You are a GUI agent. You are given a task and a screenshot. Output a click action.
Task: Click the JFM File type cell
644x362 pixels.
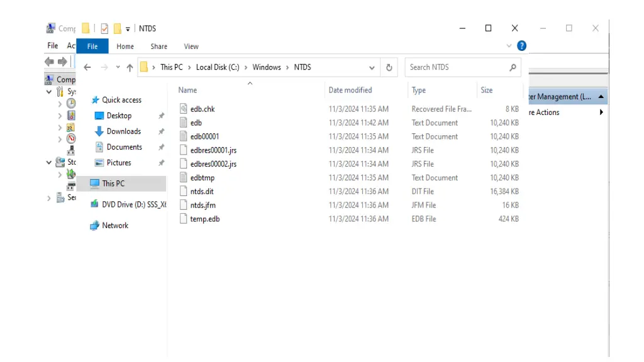(x=423, y=206)
